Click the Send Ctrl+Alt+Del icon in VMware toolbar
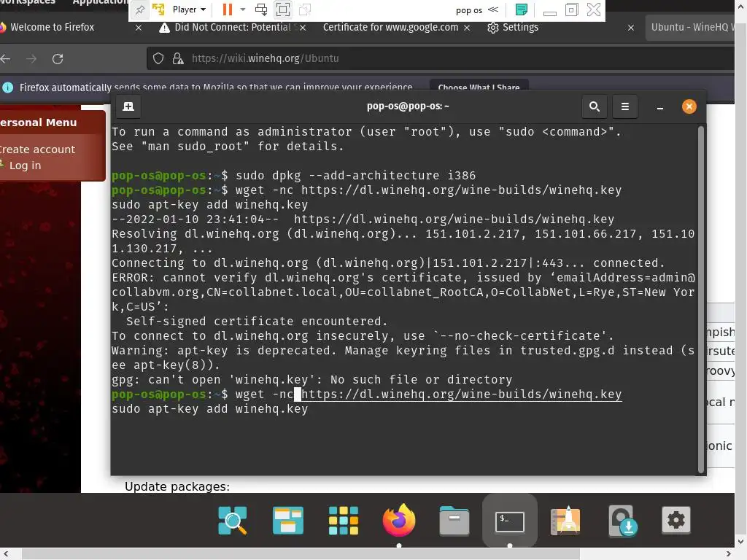The image size is (747, 560). [x=261, y=9]
